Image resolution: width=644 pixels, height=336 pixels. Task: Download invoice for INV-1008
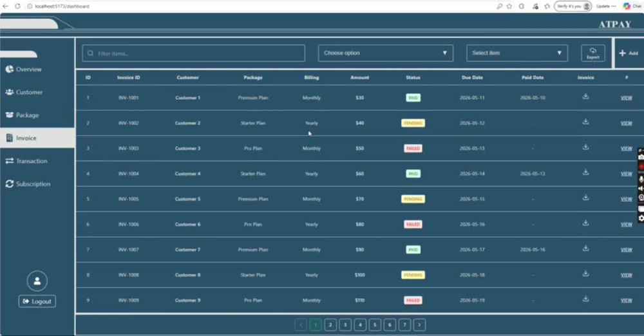tap(585, 274)
